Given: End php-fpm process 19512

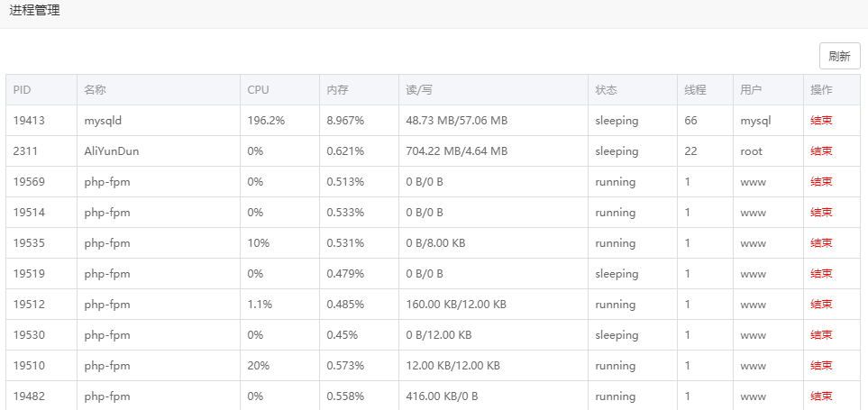Looking at the screenshot, I should point(821,305).
